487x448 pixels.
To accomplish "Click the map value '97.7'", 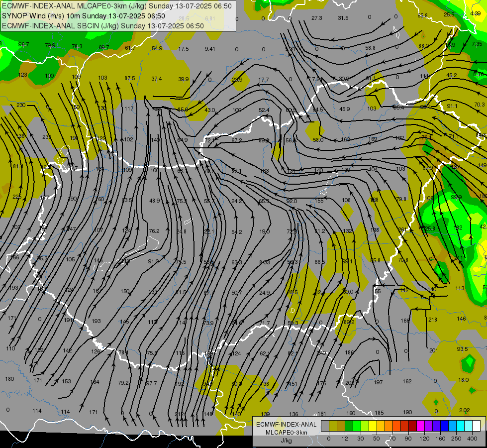I will (x=151, y=383).
